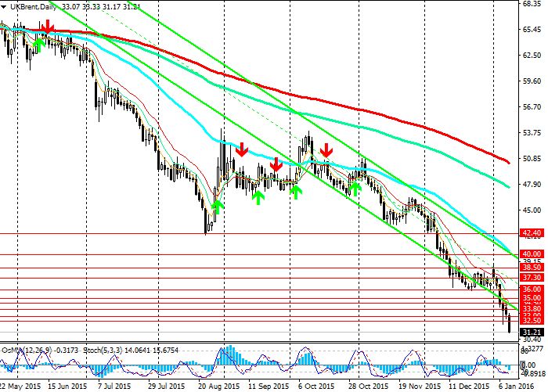Image resolution: width=548 pixels, height=392 pixels.
Task: Select the 38.50 red price level label
Action: [x=532, y=268]
